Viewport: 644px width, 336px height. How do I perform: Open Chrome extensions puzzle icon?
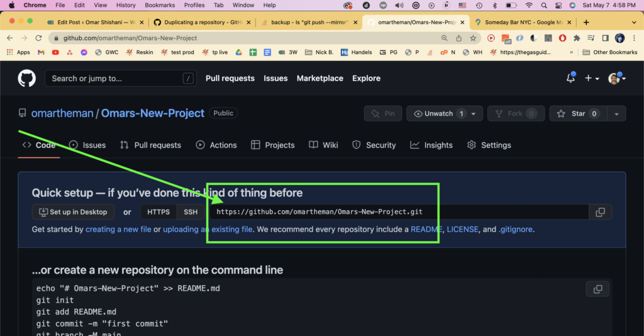[577, 38]
